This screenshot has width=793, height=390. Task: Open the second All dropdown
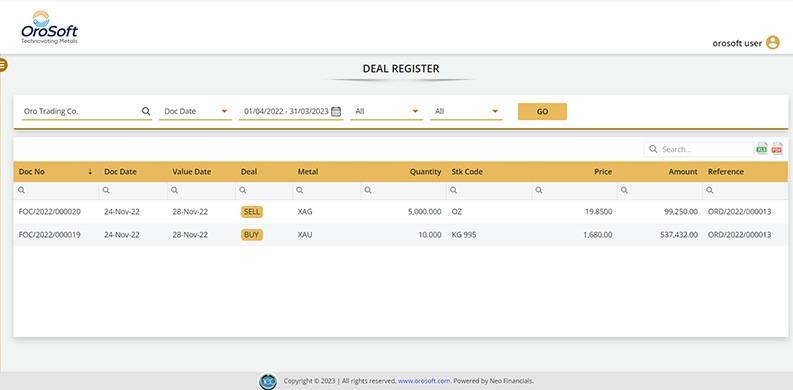466,111
